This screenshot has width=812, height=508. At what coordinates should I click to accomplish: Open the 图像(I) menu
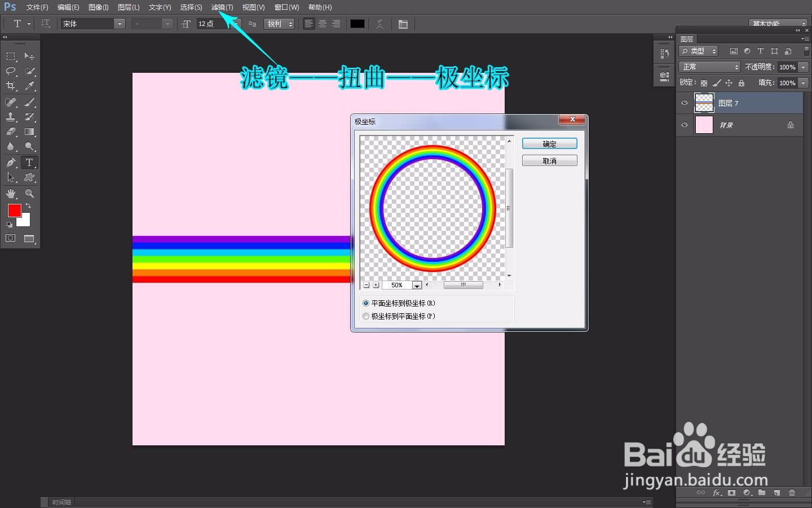99,7
